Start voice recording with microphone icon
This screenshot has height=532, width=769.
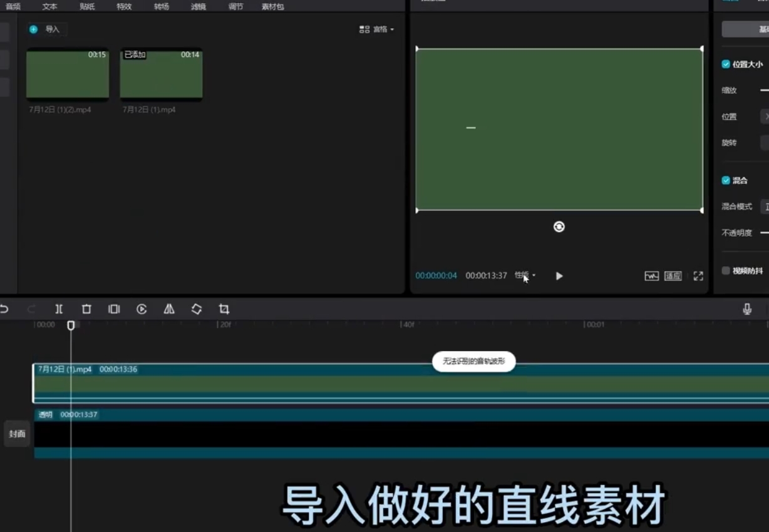tap(746, 309)
